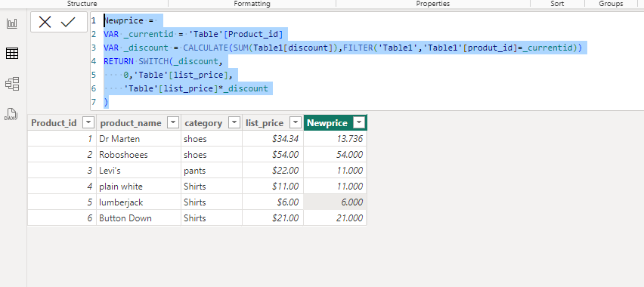This screenshot has height=287, width=644.
Task: Open the list_price column filter dropdown
Action: [296, 122]
